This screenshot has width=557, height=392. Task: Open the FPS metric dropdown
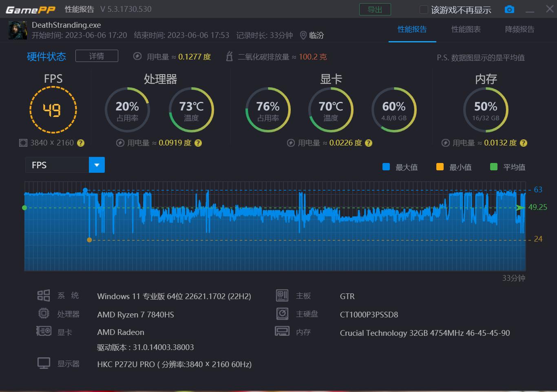click(x=97, y=165)
